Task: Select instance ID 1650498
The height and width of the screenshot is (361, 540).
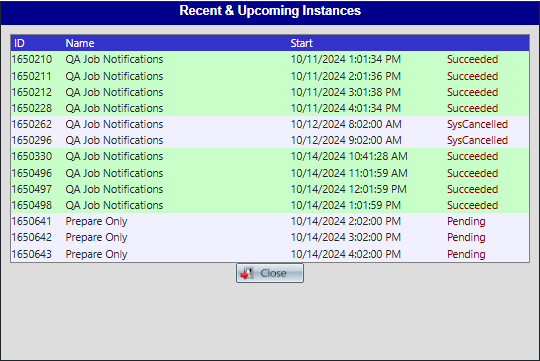Action: (32, 205)
